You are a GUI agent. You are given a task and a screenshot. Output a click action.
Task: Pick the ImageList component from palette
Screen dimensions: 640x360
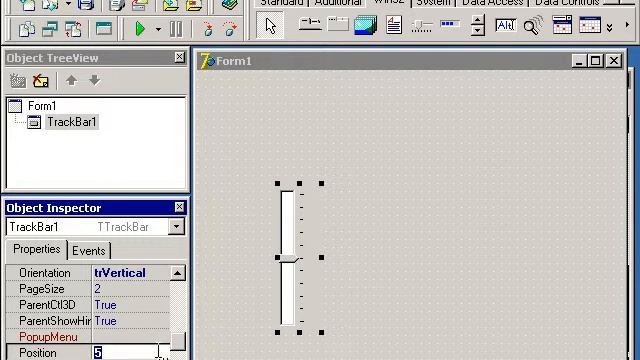pyautogui.click(x=365, y=25)
